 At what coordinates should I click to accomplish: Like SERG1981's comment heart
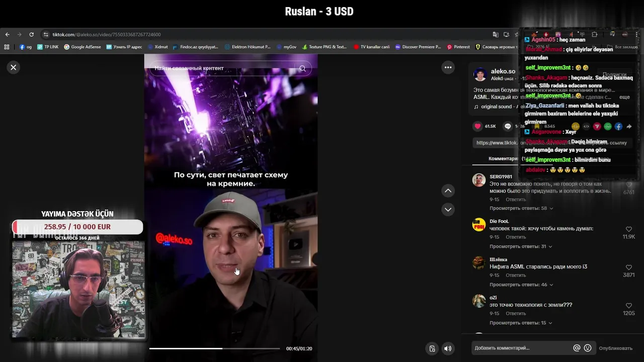click(x=628, y=185)
